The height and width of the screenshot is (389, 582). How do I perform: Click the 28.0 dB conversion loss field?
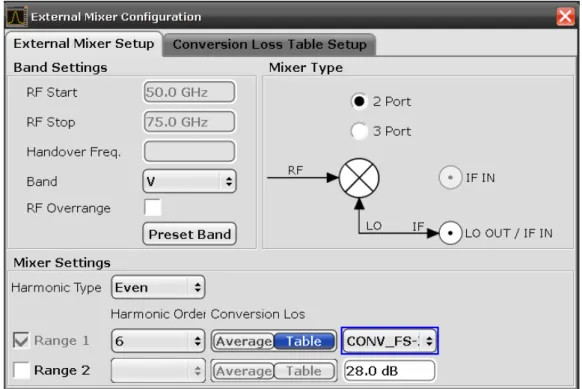point(389,370)
